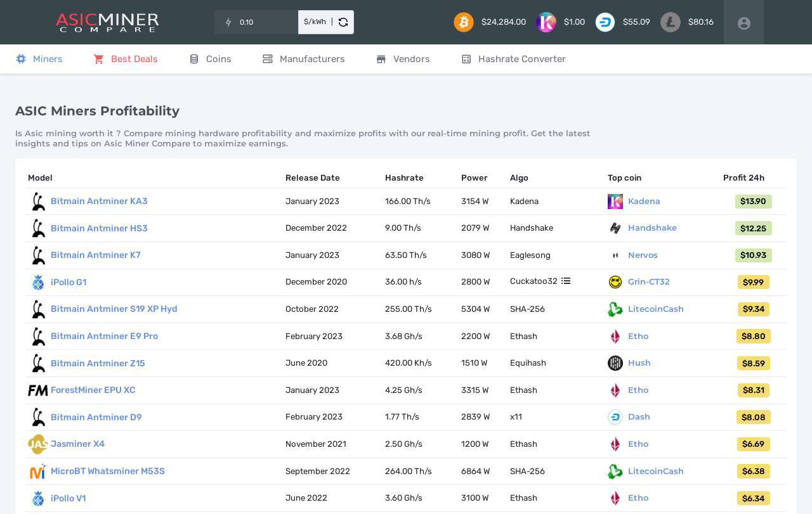Click the ASIC Miner Compare logo
Image resolution: width=812 pixels, height=514 pixels.
107,22
